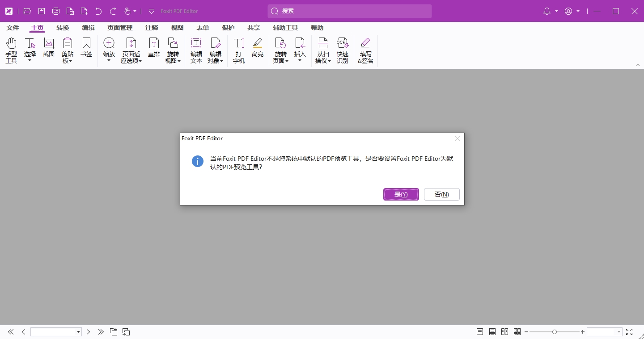Close the Foxit PDF Editor dialog
The height and width of the screenshot is (339, 644).
(x=458, y=138)
